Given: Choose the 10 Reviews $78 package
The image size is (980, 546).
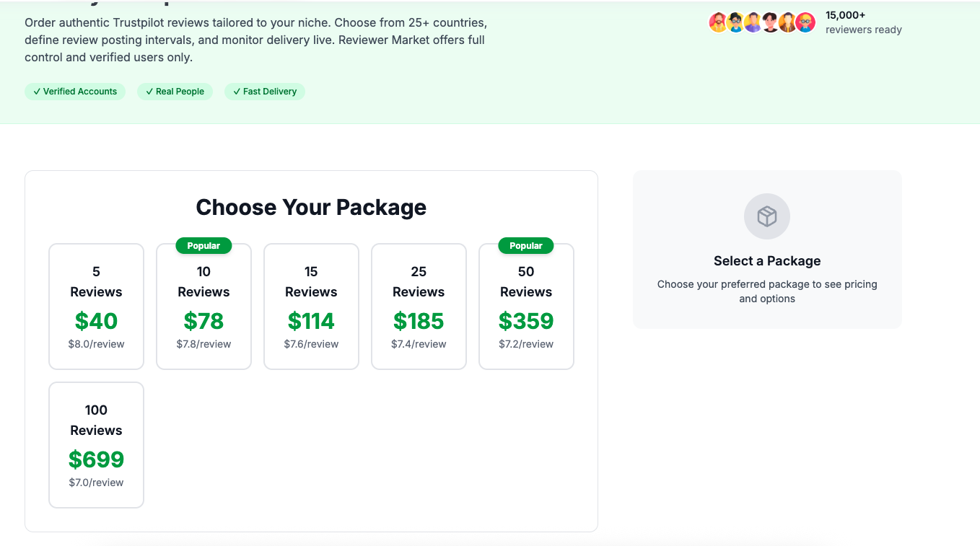Looking at the screenshot, I should pyautogui.click(x=204, y=307).
